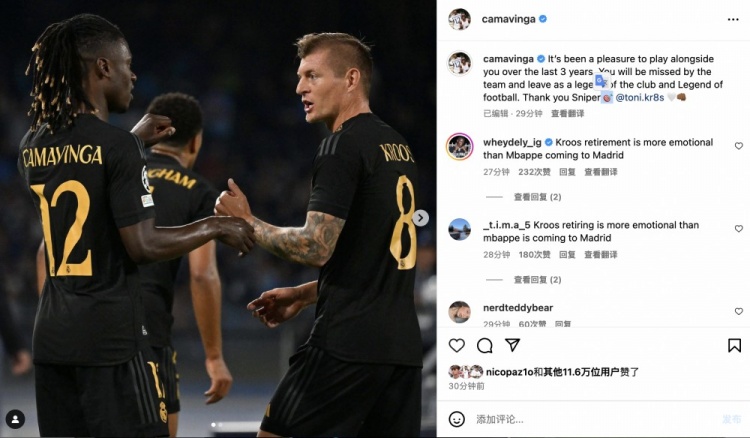Click reply under wheydely_ig's comment

[567, 172]
